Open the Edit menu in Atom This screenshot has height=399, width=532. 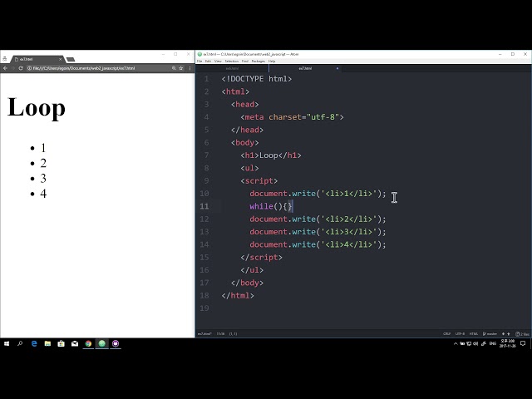pyautogui.click(x=208, y=61)
